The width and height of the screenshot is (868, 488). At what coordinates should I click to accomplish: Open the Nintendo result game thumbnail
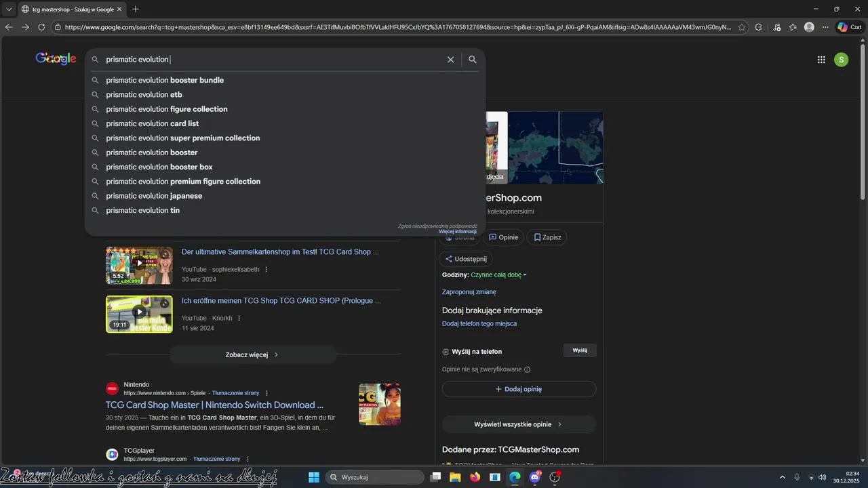coord(380,405)
